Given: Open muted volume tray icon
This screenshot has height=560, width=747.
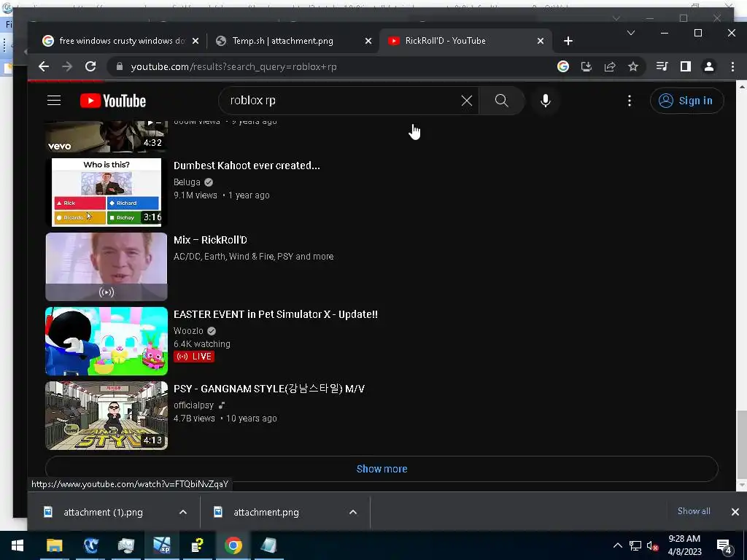Looking at the screenshot, I should [x=652, y=545].
